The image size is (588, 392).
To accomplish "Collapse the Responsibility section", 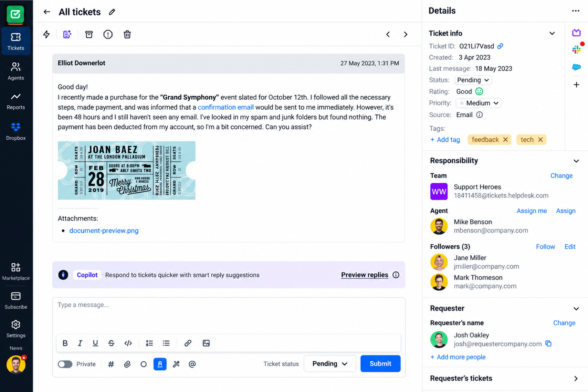I will (576, 161).
